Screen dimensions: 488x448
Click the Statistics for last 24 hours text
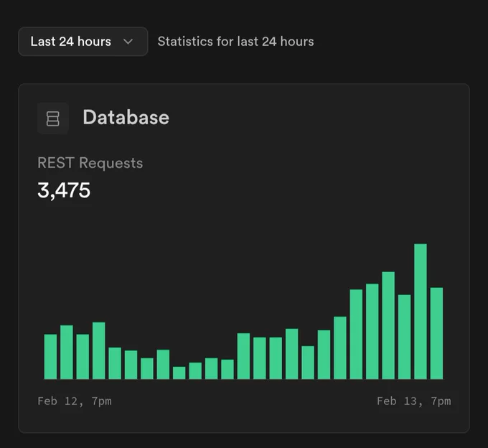coord(235,42)
